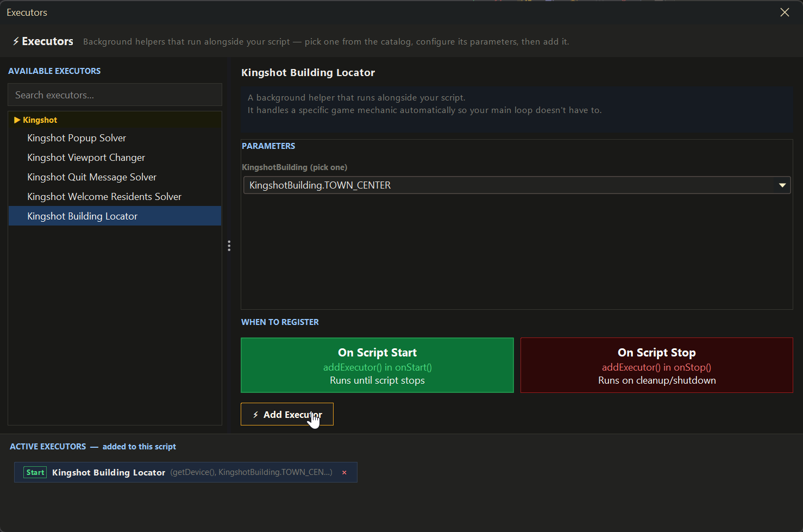
Task: Click the Search executors field
Action: coord(115,95)
